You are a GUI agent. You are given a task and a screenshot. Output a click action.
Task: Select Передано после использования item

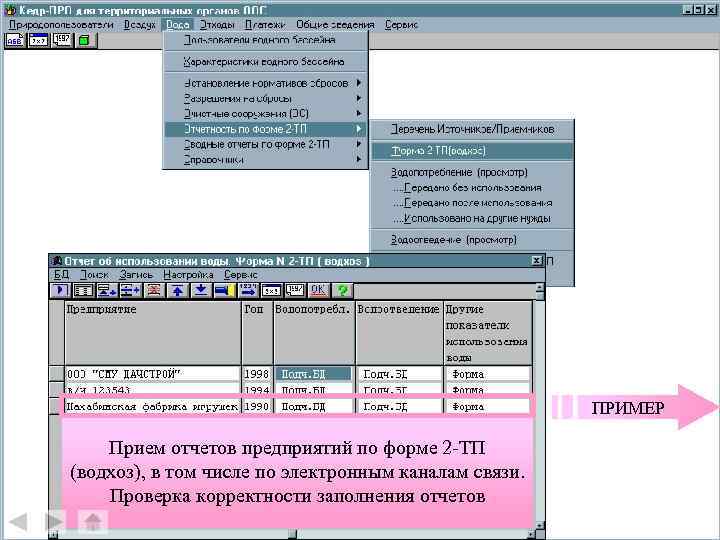click(472, 203)
